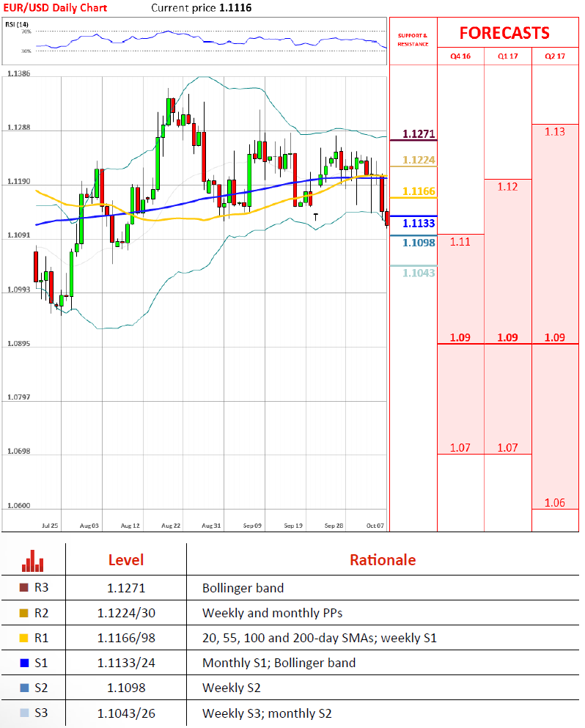Click the S1 blue color swatch
This screenshot has height=728, width=585.
(24, 663)
